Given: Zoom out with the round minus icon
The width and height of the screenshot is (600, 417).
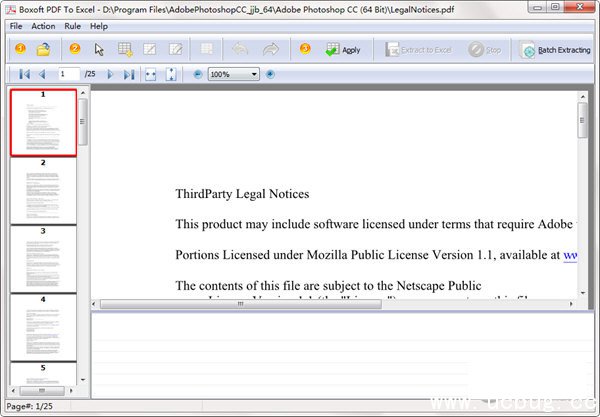Looking at the screenshot, I should coord(197,74).
